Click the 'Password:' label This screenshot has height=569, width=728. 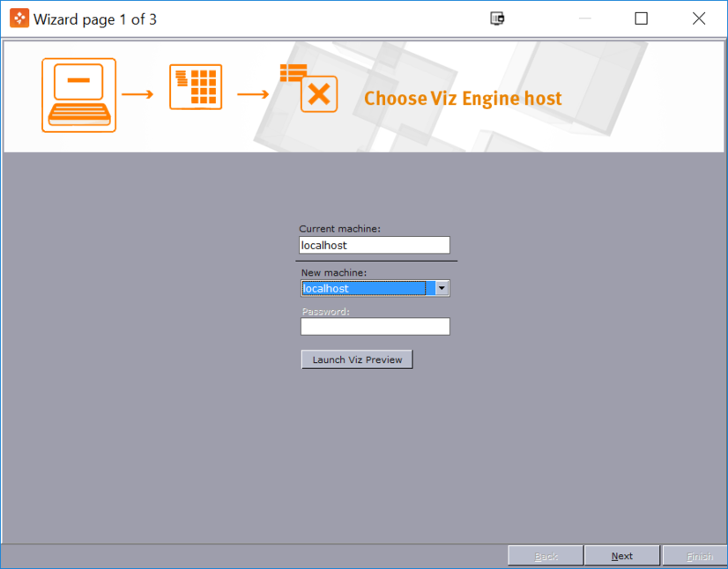click(x=325, y=312)
